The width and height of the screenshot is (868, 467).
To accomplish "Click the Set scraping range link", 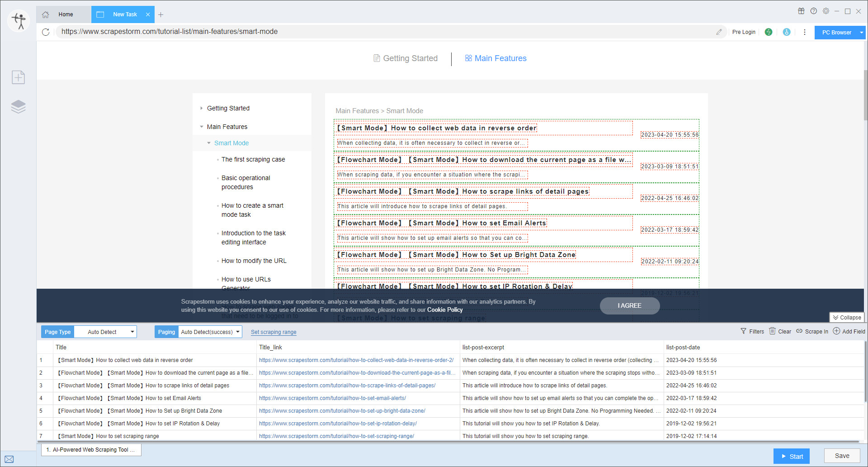I will pos(274,332).
